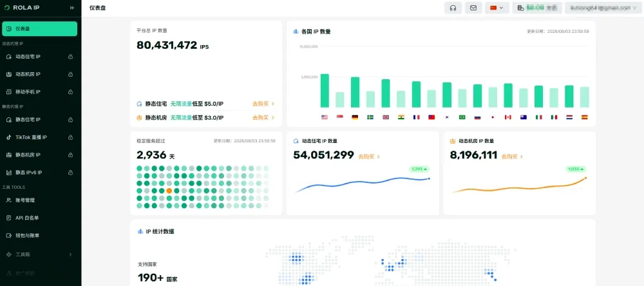Open the mail messages icon

pyautogui.click(x=473, y=8)
